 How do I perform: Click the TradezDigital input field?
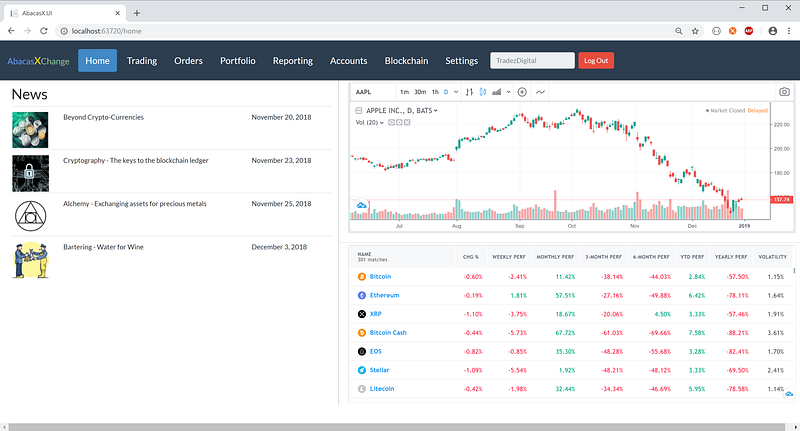(532, 61)
